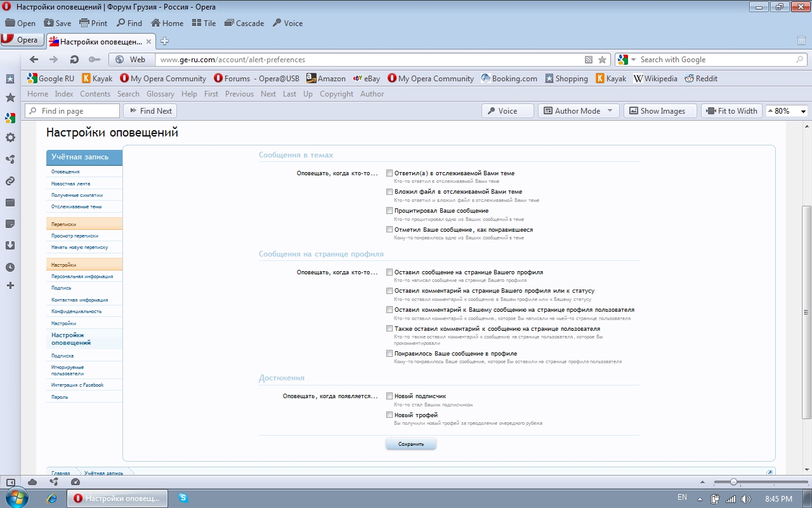The height and width of the screenshot is (508, 812).
Task: Open the Opera main menu
Action: 21,40
